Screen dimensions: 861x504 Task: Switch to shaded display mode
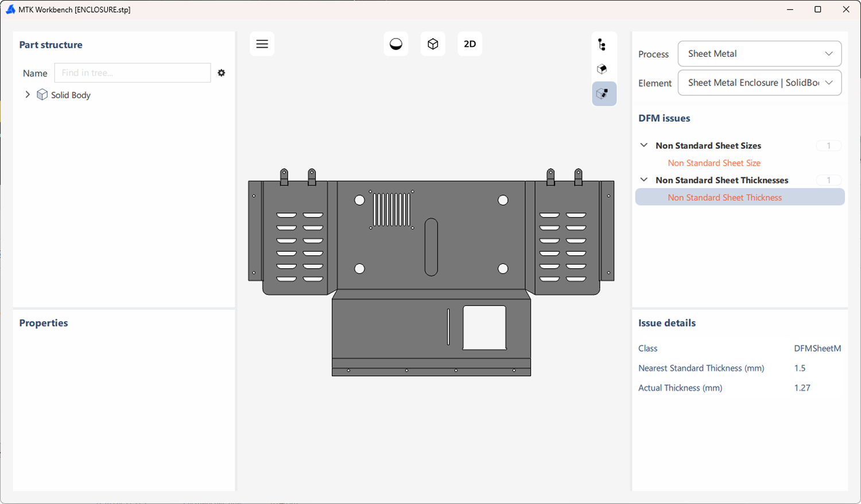396,44
